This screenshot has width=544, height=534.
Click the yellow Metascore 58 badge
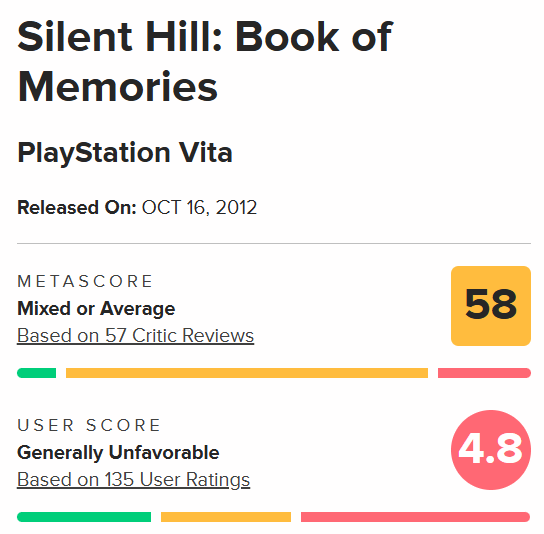(491, 306)
